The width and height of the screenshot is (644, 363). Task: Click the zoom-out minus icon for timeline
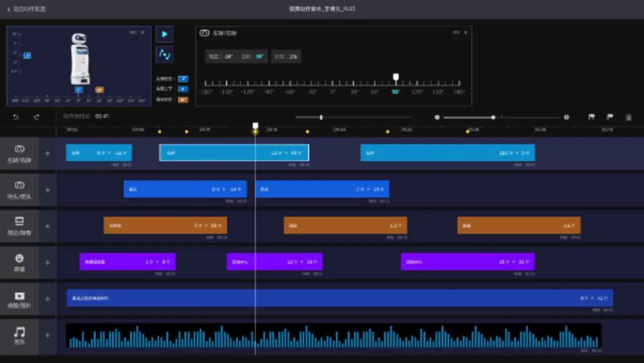437,117
